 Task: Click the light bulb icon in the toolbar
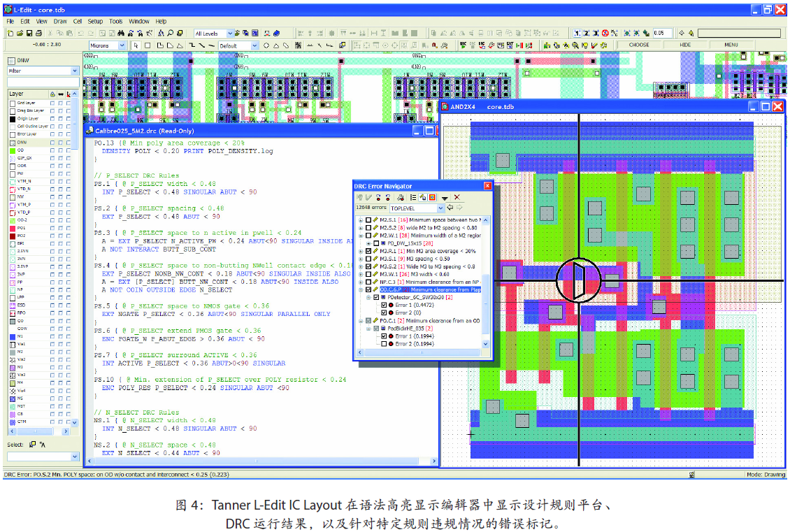tap(584, 45)
